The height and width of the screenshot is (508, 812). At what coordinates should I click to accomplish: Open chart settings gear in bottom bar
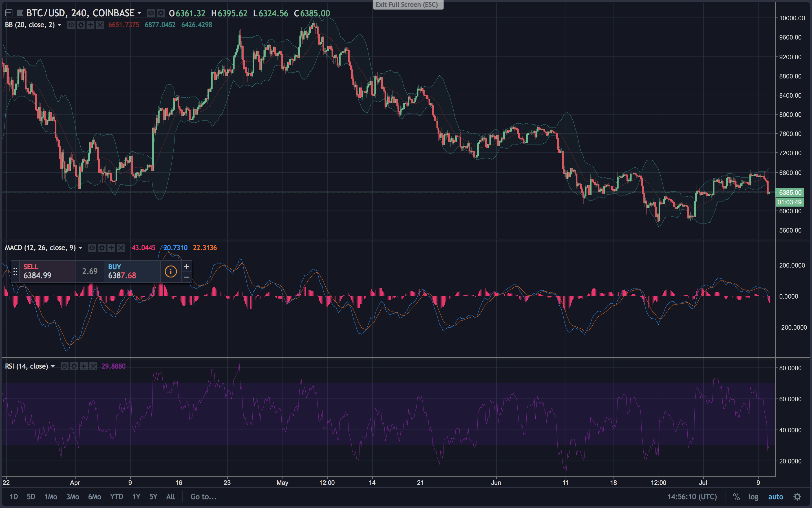coord(797,497)
